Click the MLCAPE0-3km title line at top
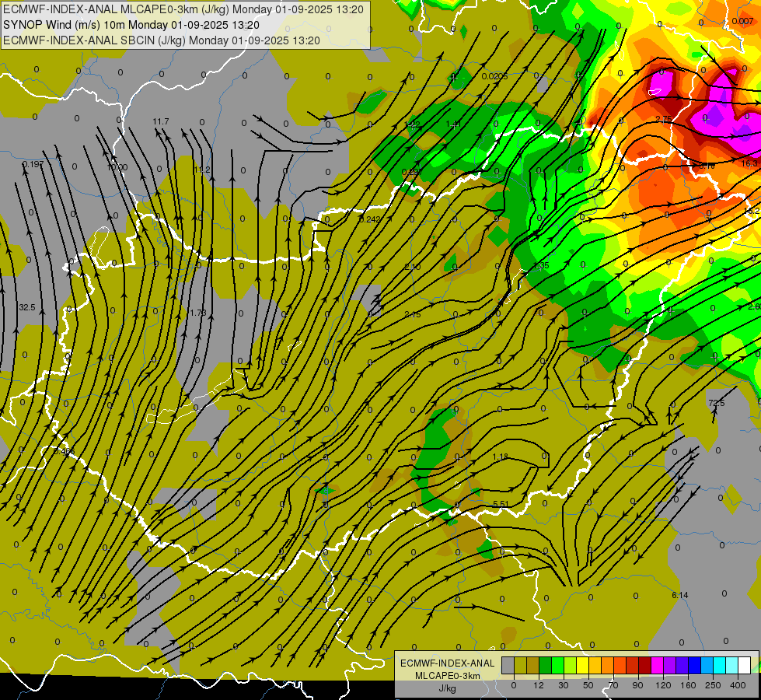This screenshot has height=700, width=761. [x=183, y=9]
